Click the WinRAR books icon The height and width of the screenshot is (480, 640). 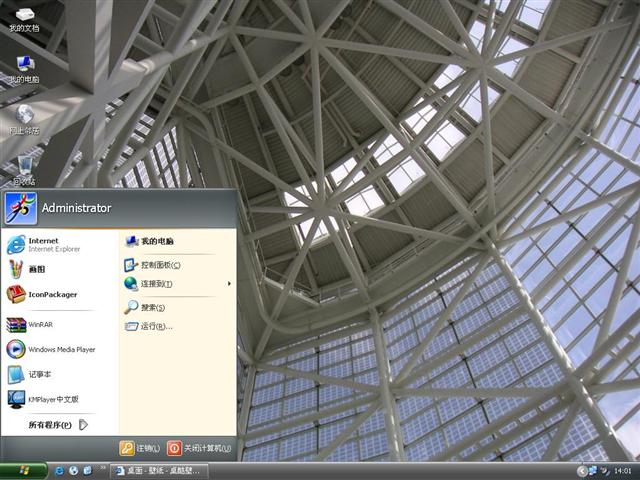pyautogui.click(x=16, y=325)
